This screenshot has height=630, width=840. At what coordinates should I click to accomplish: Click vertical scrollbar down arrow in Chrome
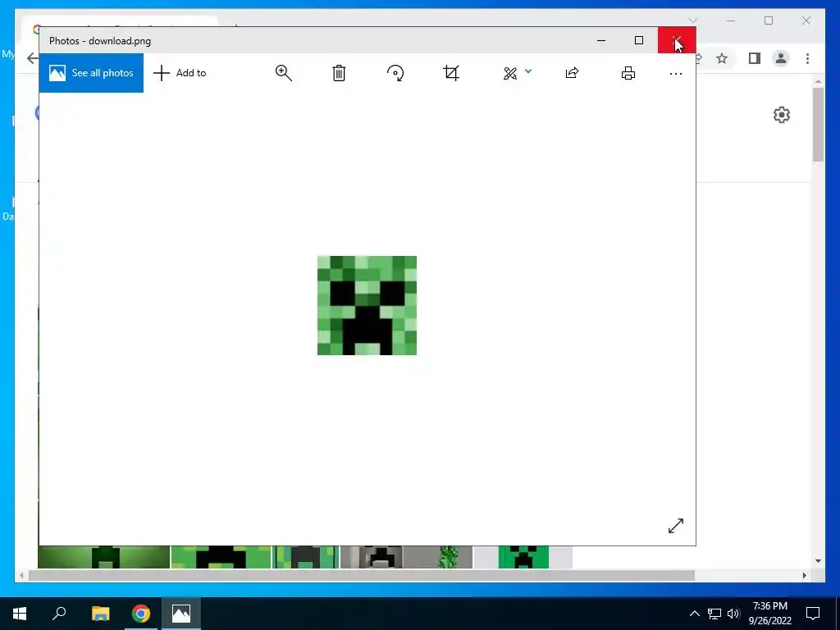point(818,561)
